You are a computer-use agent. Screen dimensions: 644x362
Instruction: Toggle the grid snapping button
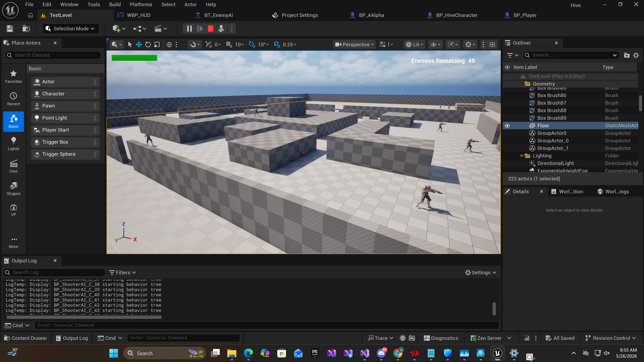(x=229, y=44)
